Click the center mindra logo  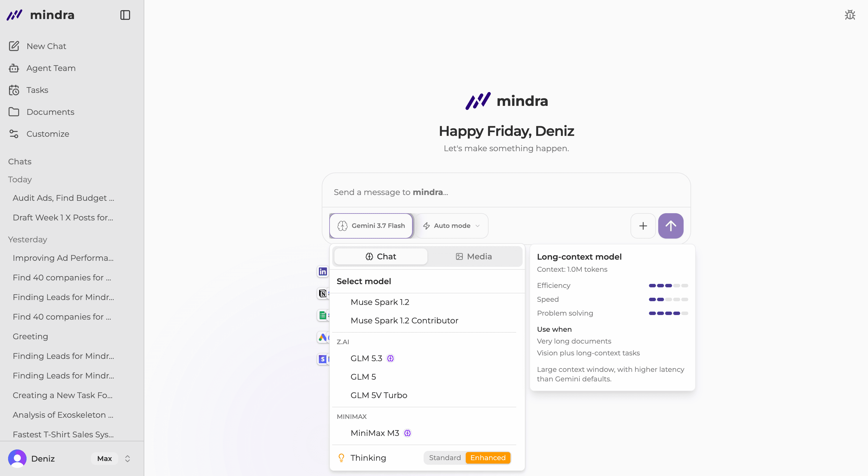click(x=506, y=101)
